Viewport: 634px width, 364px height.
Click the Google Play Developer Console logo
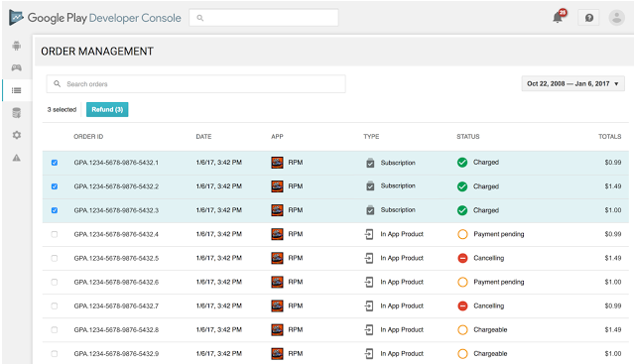click(95, 18)
